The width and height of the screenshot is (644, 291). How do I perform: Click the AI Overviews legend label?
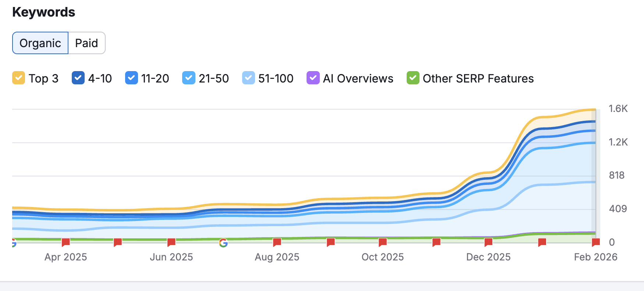[358, 78]
